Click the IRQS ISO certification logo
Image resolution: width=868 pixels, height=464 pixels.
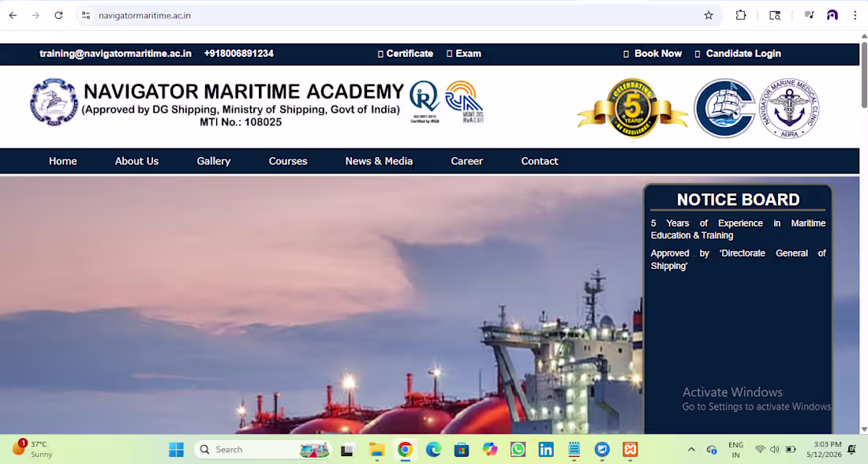tap(425, 102)
